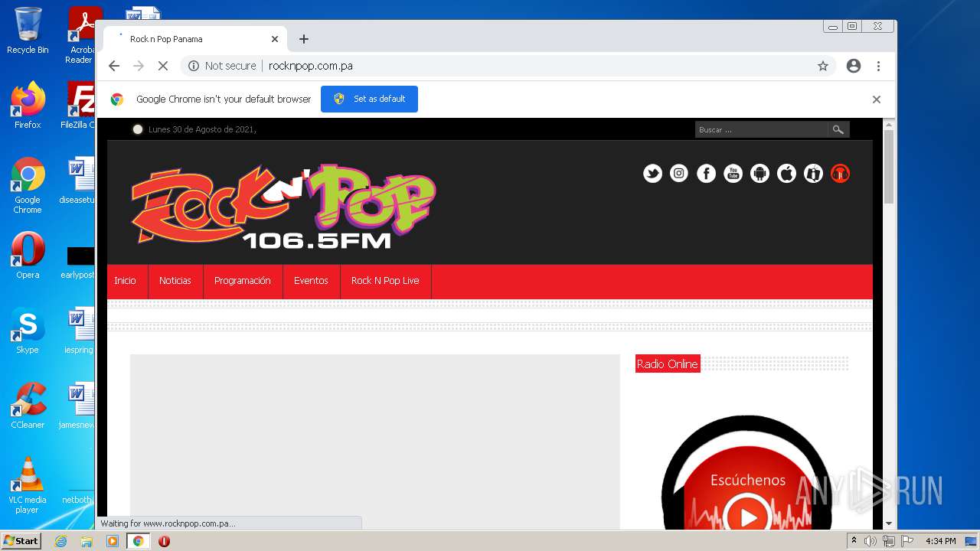Open file explorer from taskbar
The height and width of the screenshot is (551, 980).
point(87,541)
